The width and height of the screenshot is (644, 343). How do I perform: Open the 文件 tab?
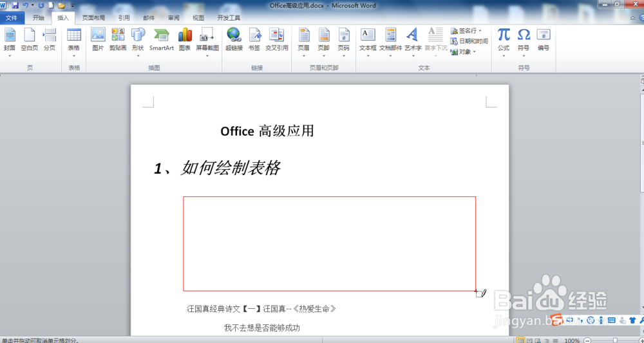[12, 17]
